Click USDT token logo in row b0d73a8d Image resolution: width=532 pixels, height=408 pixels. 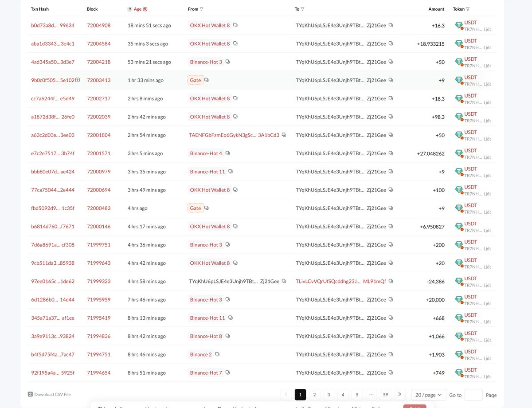pos(459,26)
